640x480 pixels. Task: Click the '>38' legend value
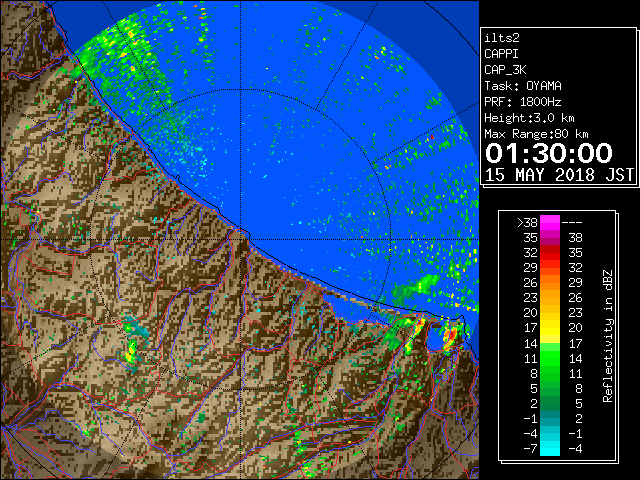(x=527, y=223)
